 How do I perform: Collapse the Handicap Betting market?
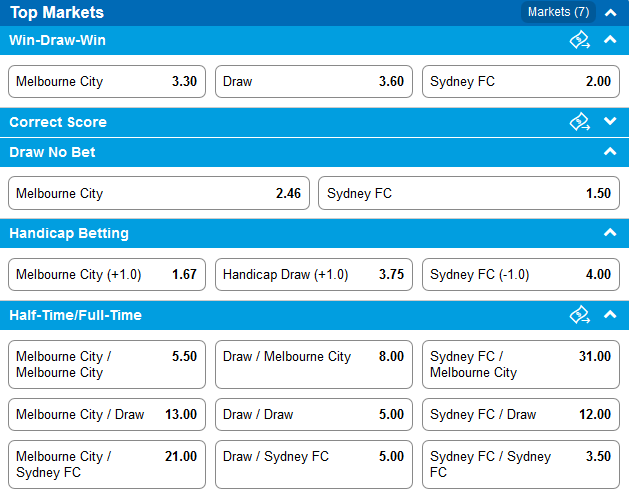[x=610, y=232]
